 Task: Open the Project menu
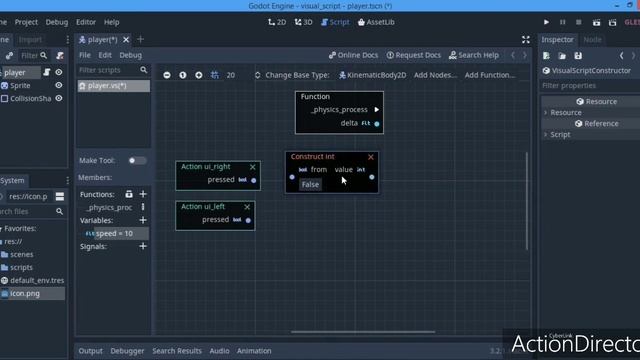pos(26,22)
